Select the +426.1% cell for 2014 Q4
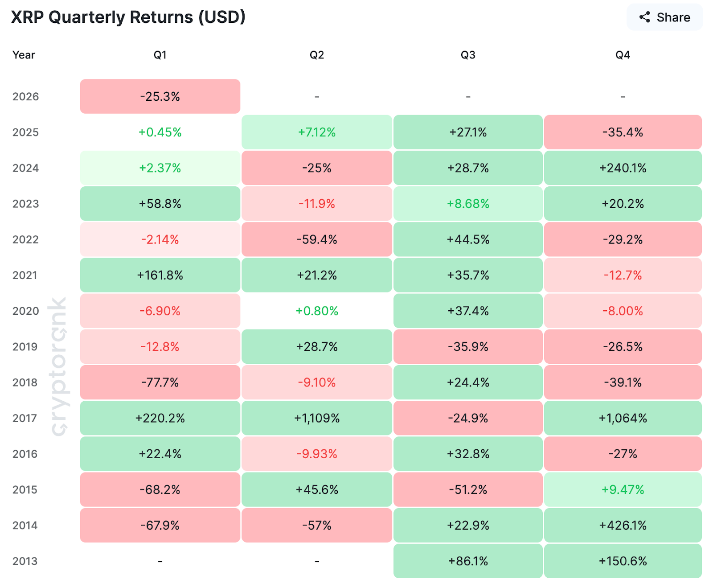713x588 pixels. click(623, 526)
